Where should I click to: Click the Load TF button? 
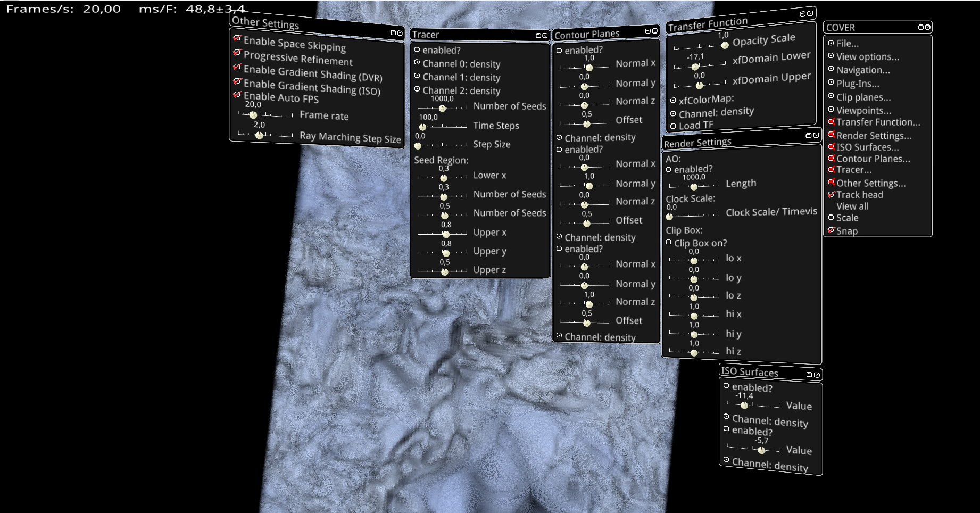[x=696, y=126]
